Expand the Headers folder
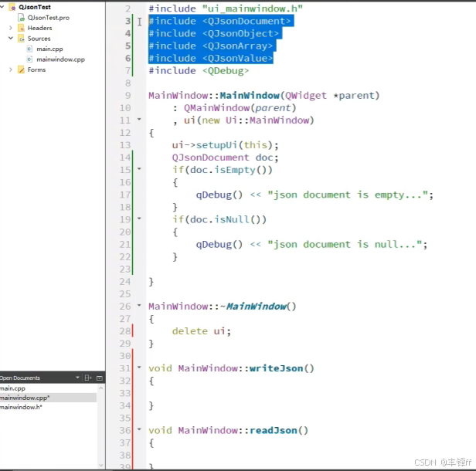 (x=11, y=28)
